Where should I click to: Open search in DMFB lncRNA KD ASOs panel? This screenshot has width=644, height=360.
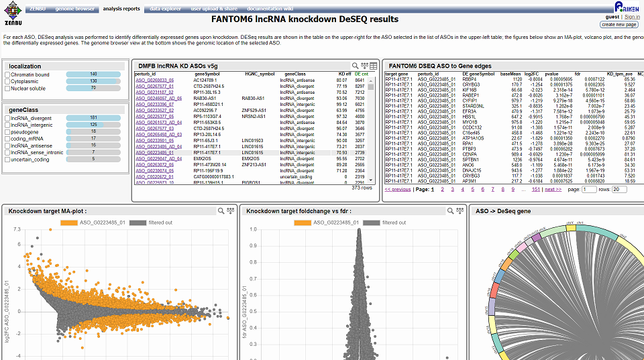(356, 66)
